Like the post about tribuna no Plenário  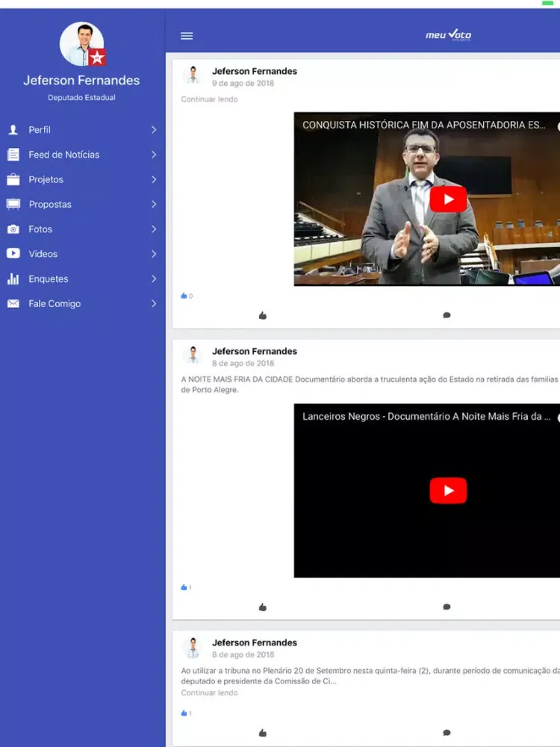click(x=262, y=733)
